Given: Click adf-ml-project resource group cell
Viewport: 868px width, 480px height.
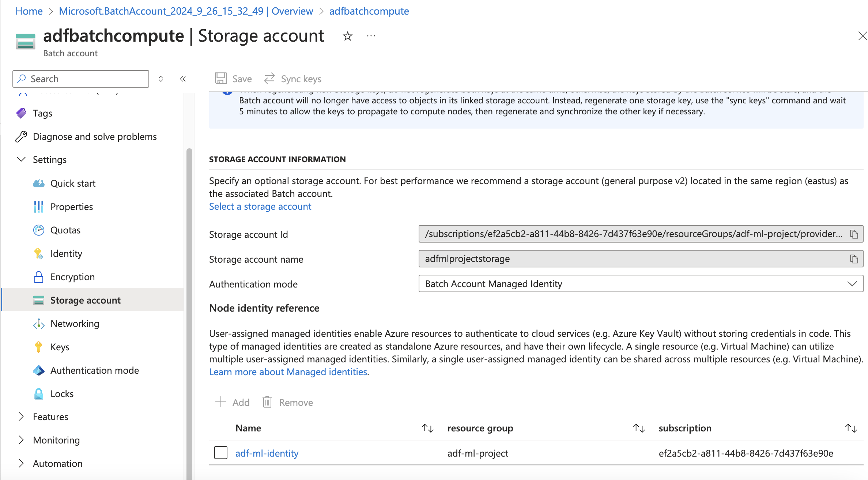Looking at the screenshot, I should (478, 453).
